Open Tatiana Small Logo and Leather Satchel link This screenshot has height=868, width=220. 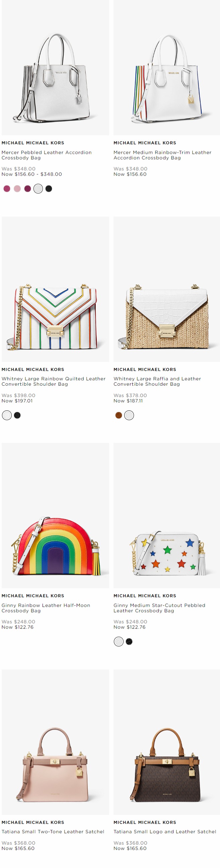tap(165, 832)
